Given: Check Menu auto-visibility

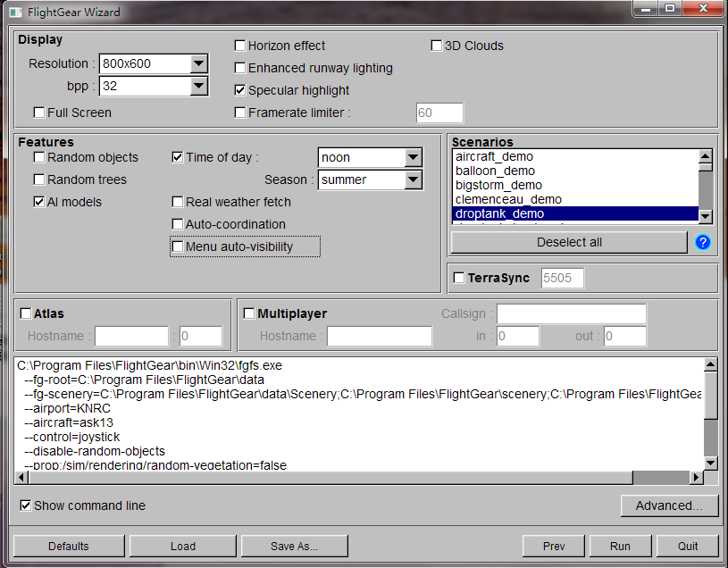Looking at the screenshot, I should pyautogui.click(x=178, y=246).
